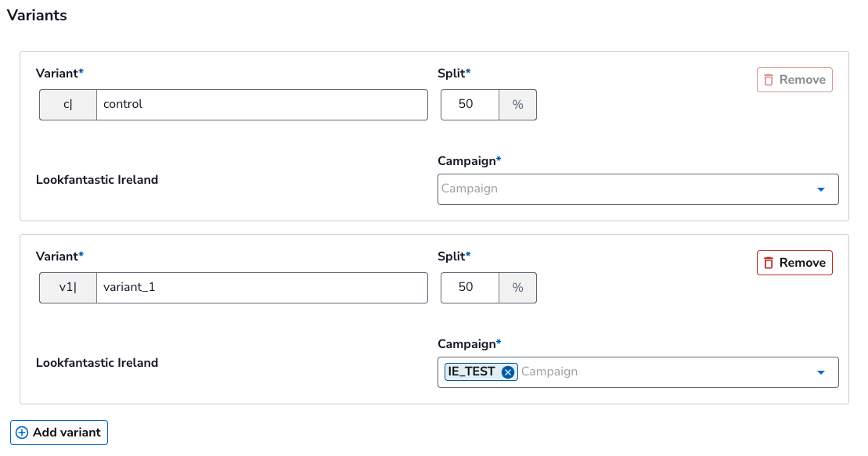
Task: Click the greyed-out Remove button for control
Action: (794, 80)
